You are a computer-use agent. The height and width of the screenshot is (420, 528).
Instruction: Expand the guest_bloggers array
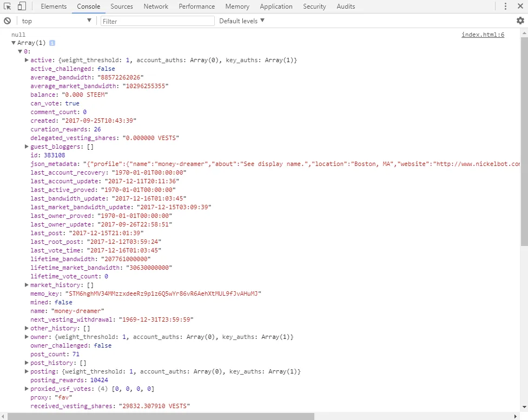coord(27,146)
